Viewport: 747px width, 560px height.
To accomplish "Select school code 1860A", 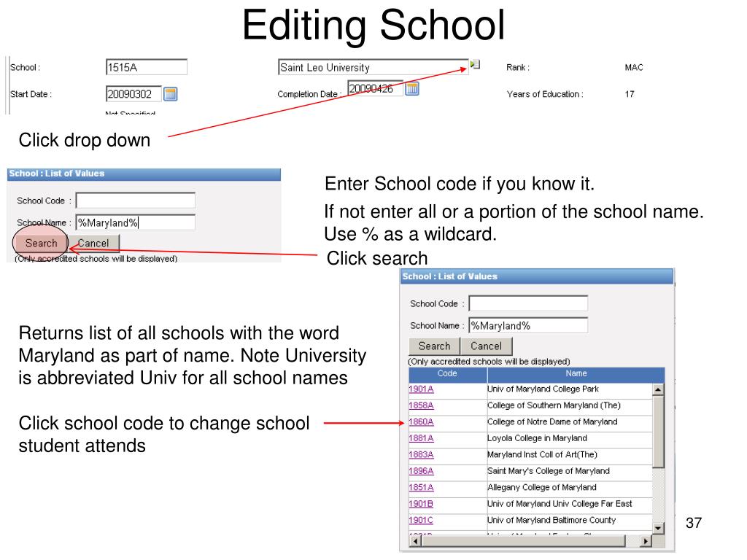I will tap(421, 422).
